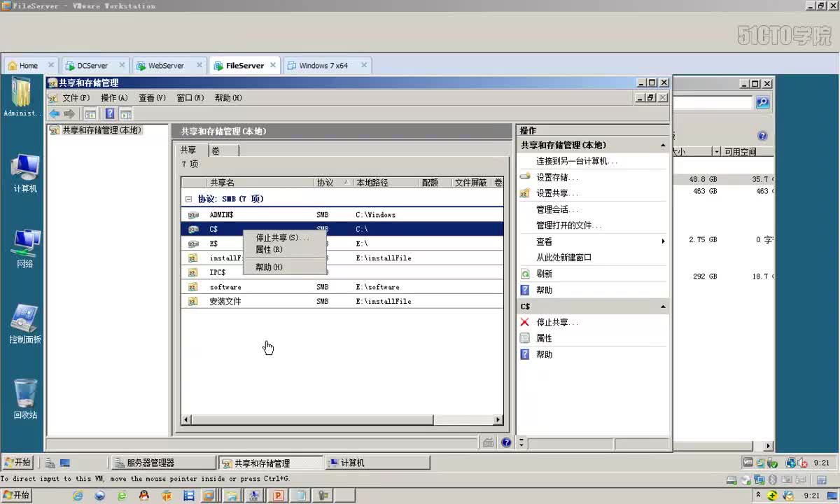Screen dimensions: 840x504
Task: Click the ADMIN$ share icon
Action: coord(193,215)
